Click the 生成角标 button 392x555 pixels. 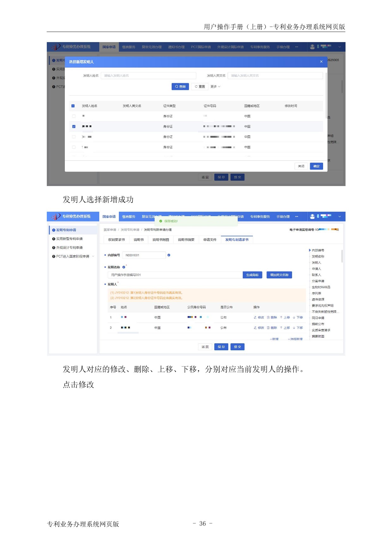coord(252,275)
